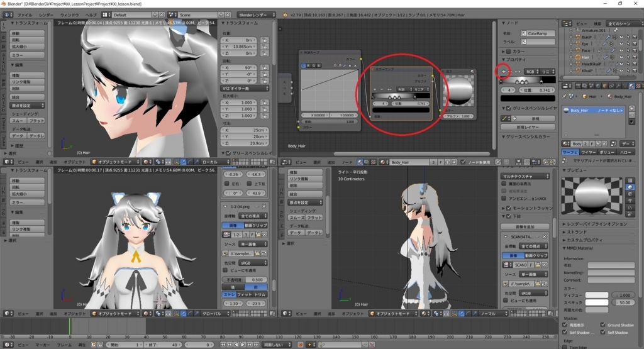Switch to the ハロー material type tab
This screenshot has height=349, width=644.
(x=626, y=152)
